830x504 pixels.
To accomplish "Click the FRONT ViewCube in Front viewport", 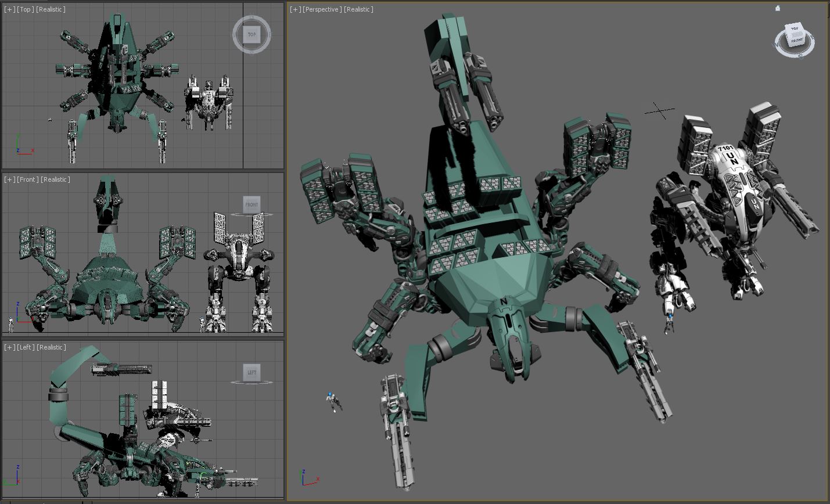I will tap(251, 204).
